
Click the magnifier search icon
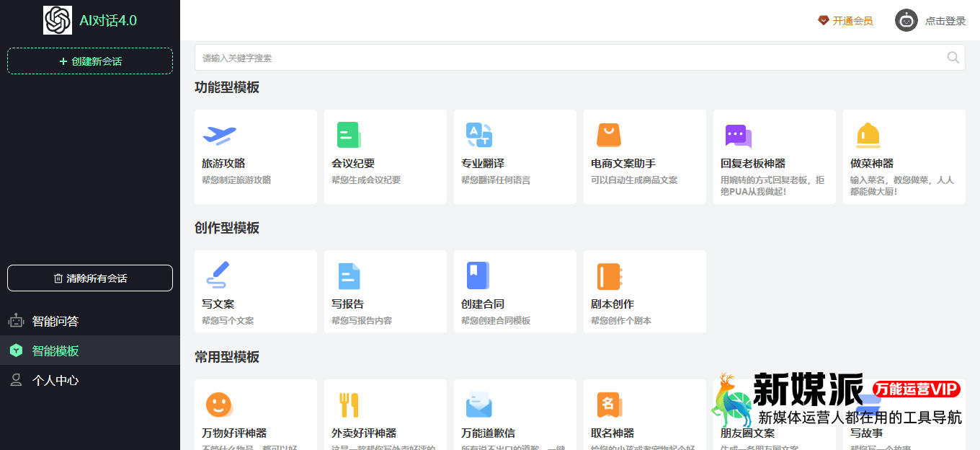pyautogui.click(x=953, y=58)
